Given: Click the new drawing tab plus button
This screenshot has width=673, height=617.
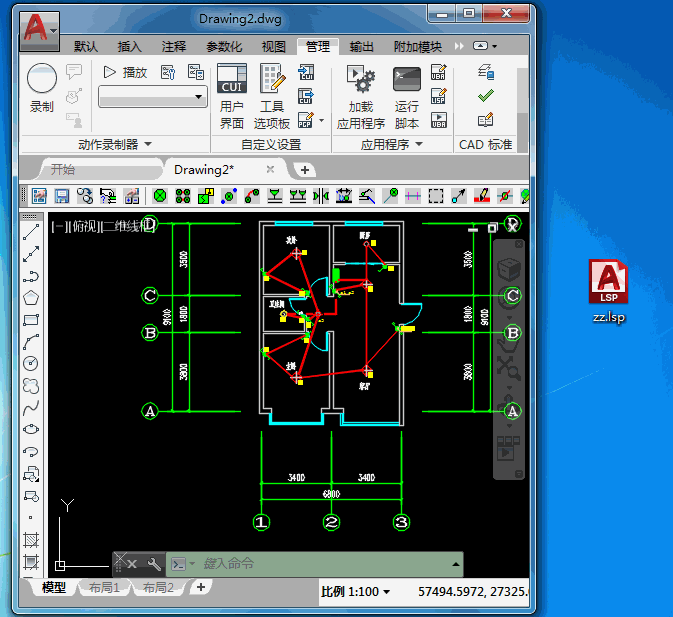Looking at the screenshot, I should (x=305, y=170).
